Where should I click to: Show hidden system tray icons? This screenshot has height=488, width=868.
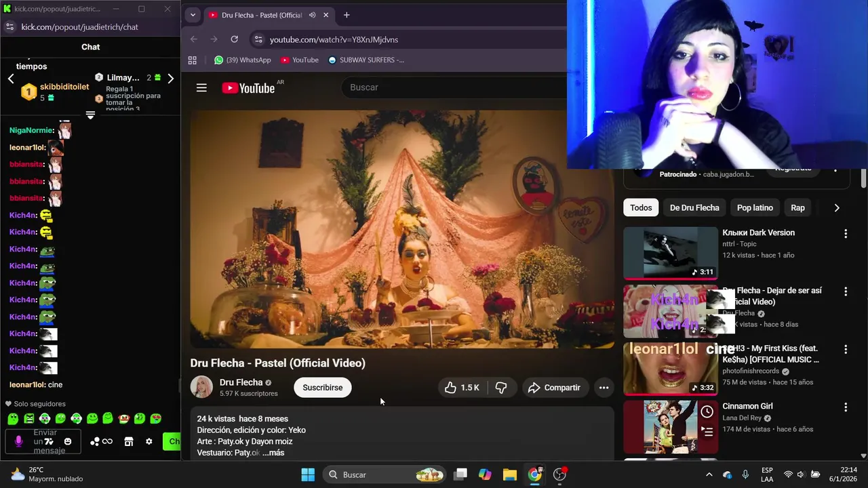pos(709,474)
